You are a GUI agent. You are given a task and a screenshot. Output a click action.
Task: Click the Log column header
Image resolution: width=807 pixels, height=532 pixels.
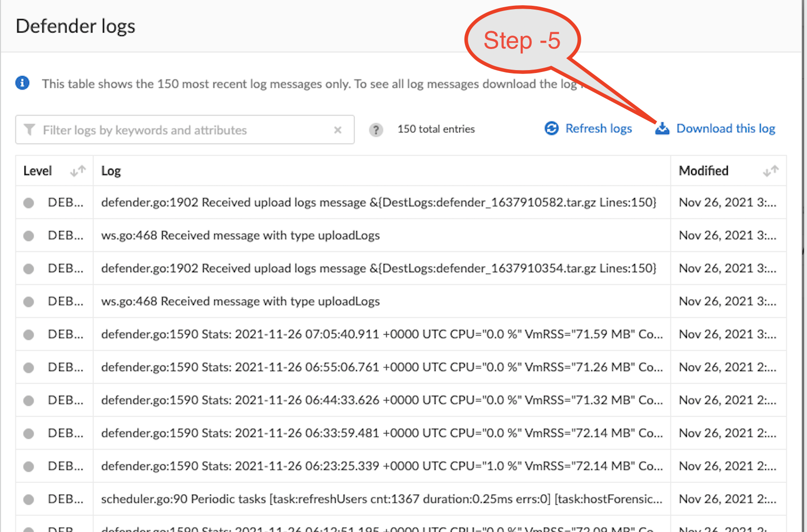pos(111,170)
